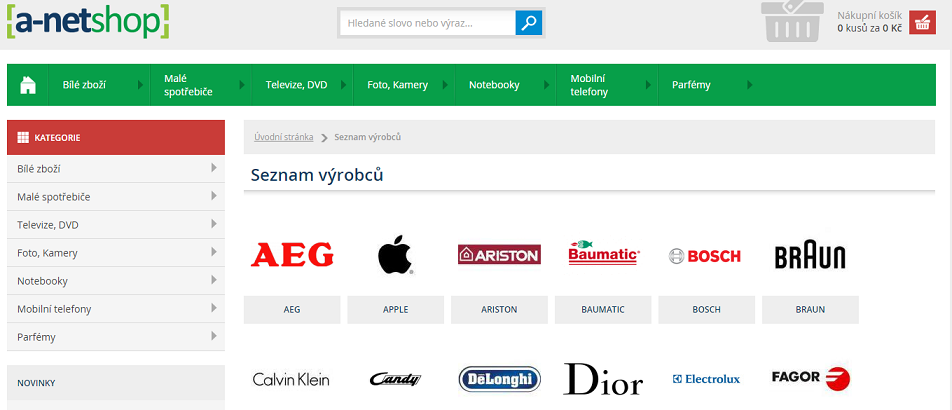Click the Candy brand logo
This screenshot has height=410, width=952.
point(395,380)
